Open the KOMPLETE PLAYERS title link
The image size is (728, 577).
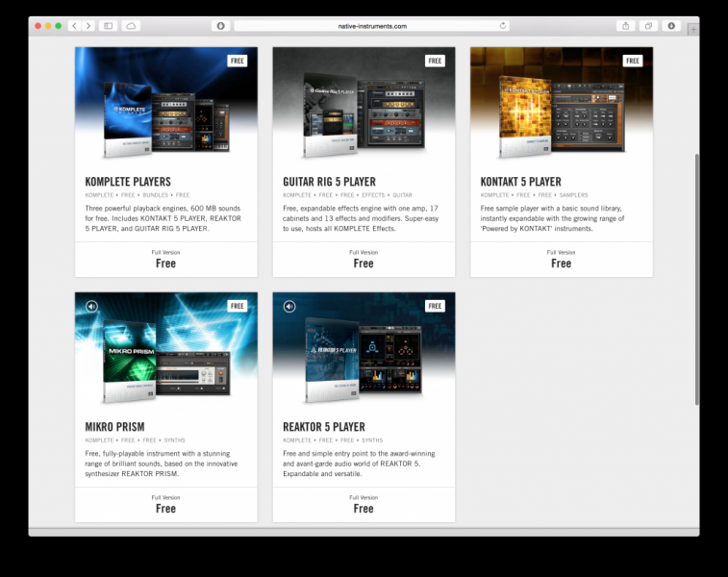[128, 182]
